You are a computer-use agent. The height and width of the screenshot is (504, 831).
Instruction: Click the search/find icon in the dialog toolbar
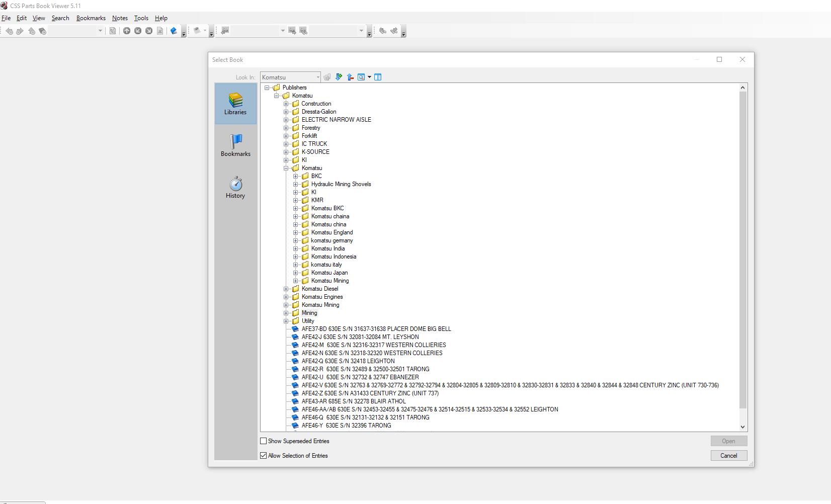tap(361, 77)
